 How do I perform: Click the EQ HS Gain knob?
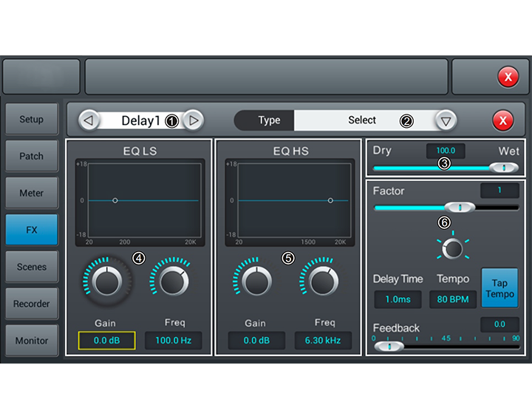(256, 281)
